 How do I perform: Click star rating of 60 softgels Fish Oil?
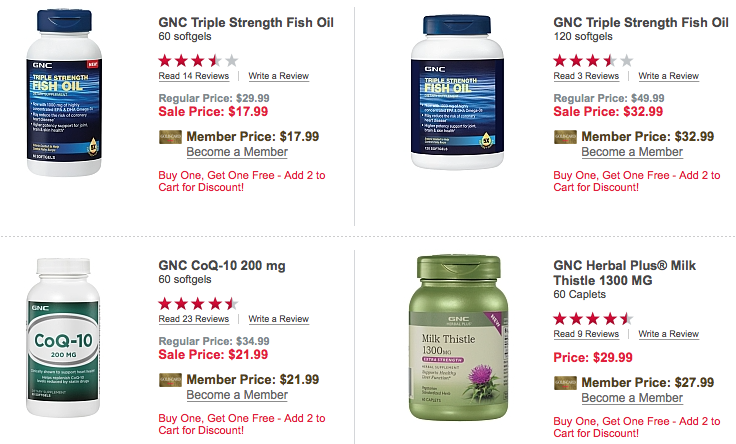pos(199,61)
